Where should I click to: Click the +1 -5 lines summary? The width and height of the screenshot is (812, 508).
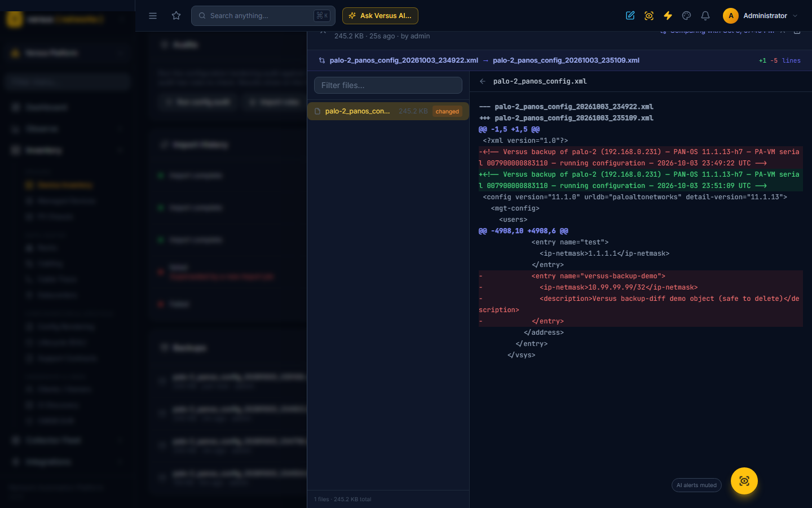point(780,60)
